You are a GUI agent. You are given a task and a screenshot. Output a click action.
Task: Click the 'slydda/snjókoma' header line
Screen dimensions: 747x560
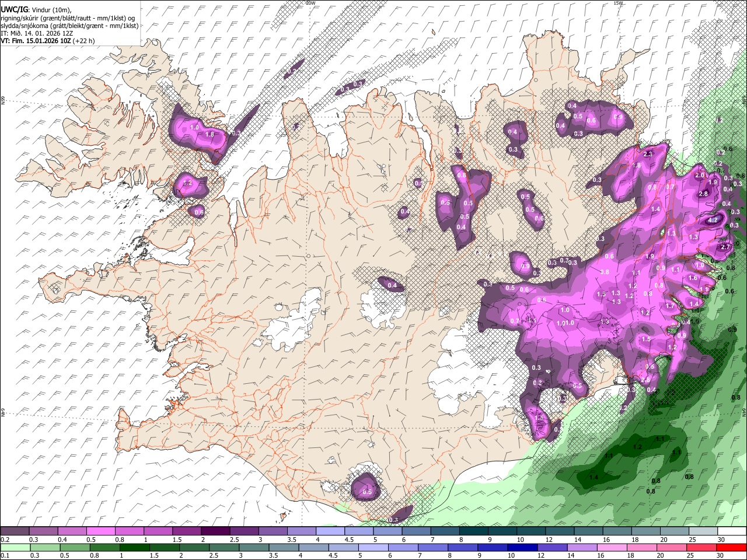point(70,26)
